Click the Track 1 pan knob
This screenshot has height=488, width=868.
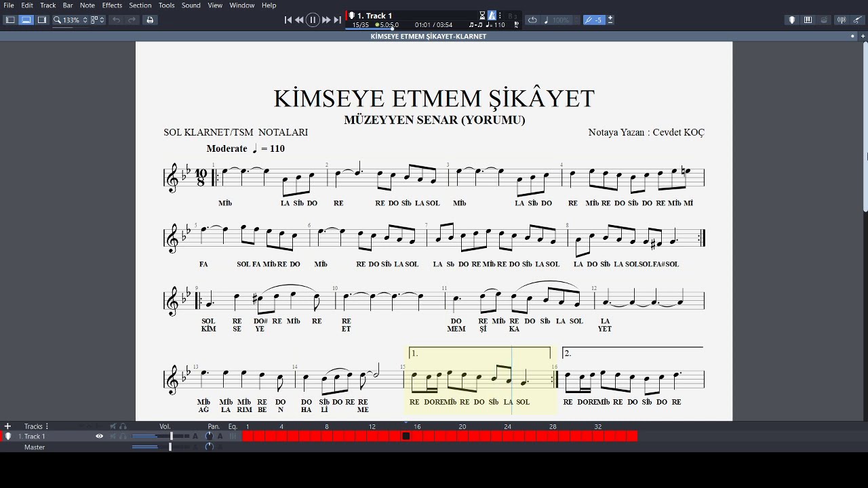(209, 436)
